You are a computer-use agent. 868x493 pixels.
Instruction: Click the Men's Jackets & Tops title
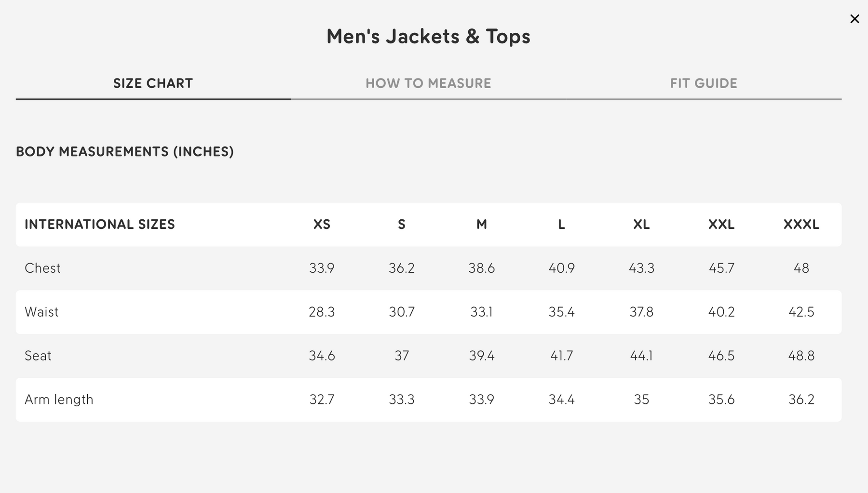428,37
